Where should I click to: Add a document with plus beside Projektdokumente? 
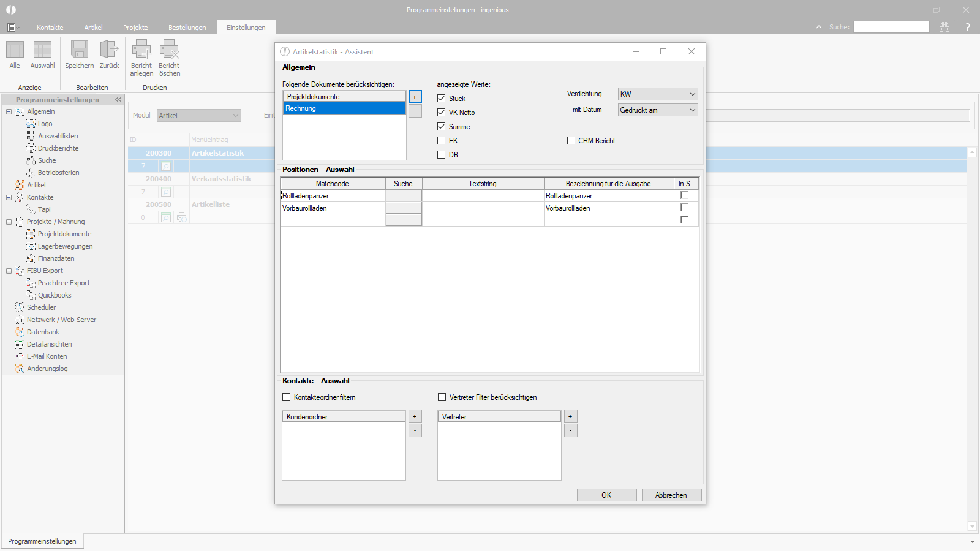point(415,97)
